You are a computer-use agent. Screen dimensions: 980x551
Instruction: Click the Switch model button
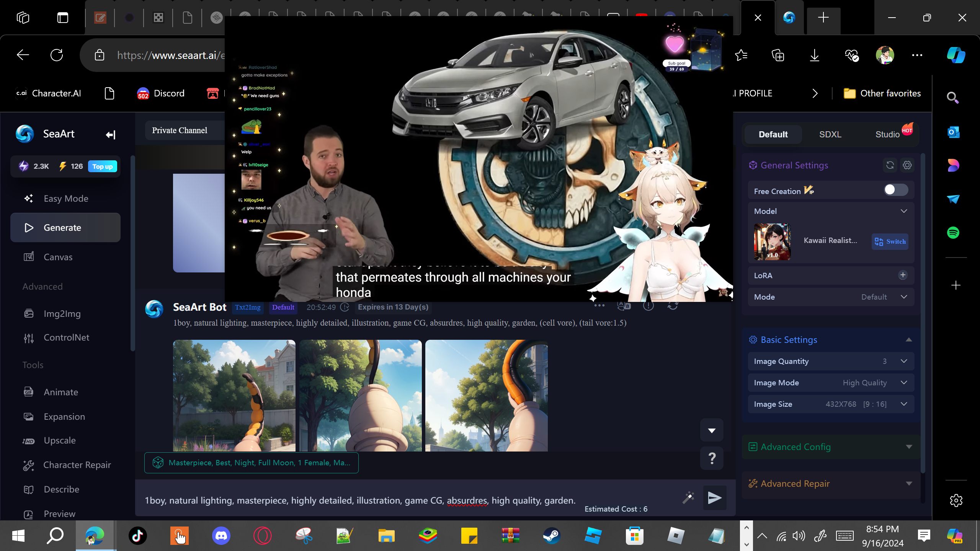[x=890, y=241]
